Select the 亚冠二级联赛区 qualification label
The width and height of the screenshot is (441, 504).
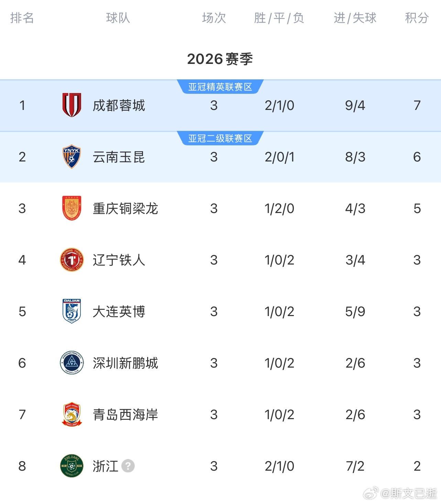pyautogui.click(x=220, y=138)
